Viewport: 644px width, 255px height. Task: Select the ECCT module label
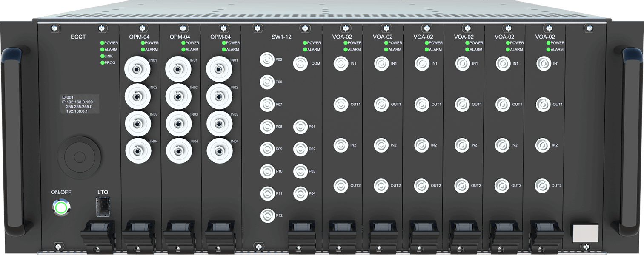pyautogui.click(x=78, y=37)
